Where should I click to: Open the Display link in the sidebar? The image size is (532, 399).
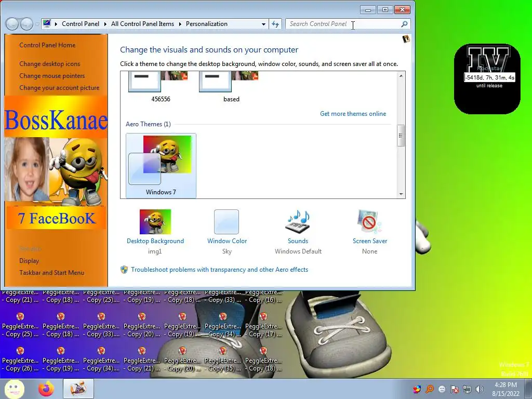click(x=29, y=261)
